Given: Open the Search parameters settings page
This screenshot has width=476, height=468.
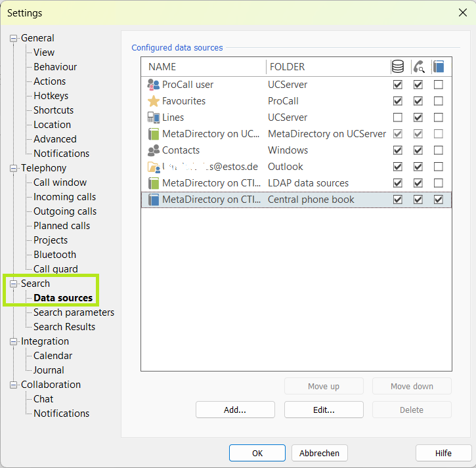Looking at the screenshot, I should point(74,312).
